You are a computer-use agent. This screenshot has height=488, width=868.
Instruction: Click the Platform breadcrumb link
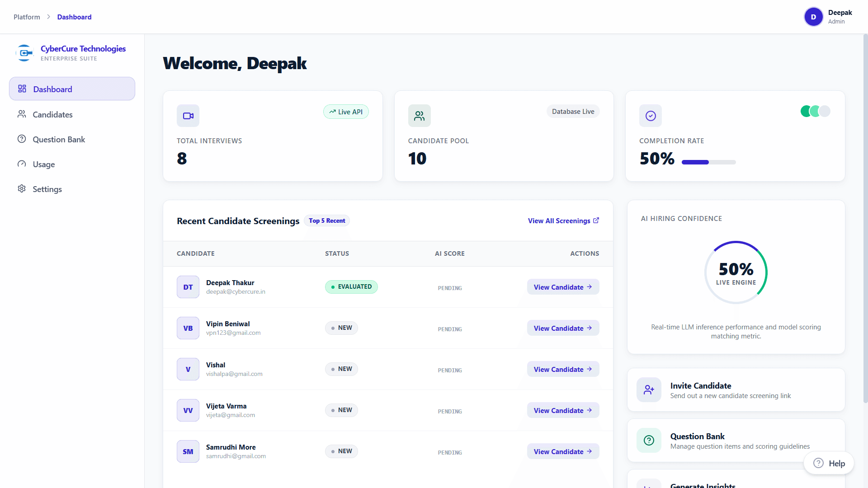coord(27,17)
